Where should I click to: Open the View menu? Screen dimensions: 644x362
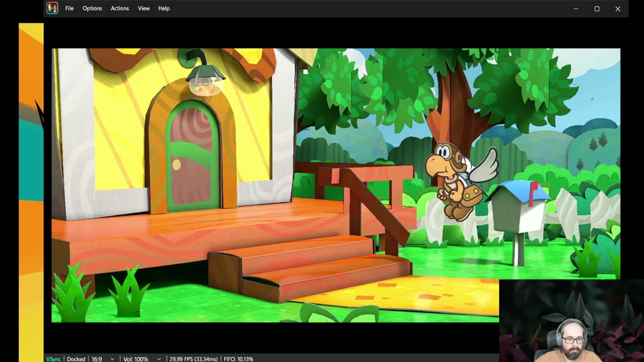tap(144, 9)
